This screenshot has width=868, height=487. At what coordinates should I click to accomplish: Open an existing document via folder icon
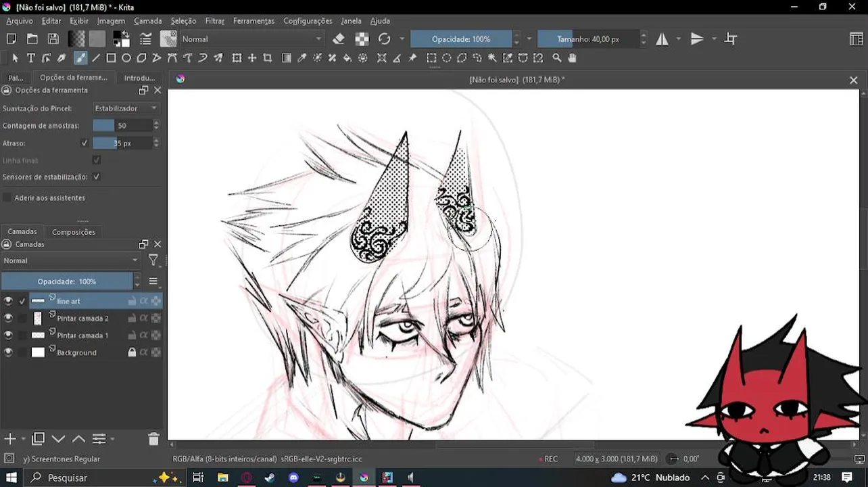[32, 39]
